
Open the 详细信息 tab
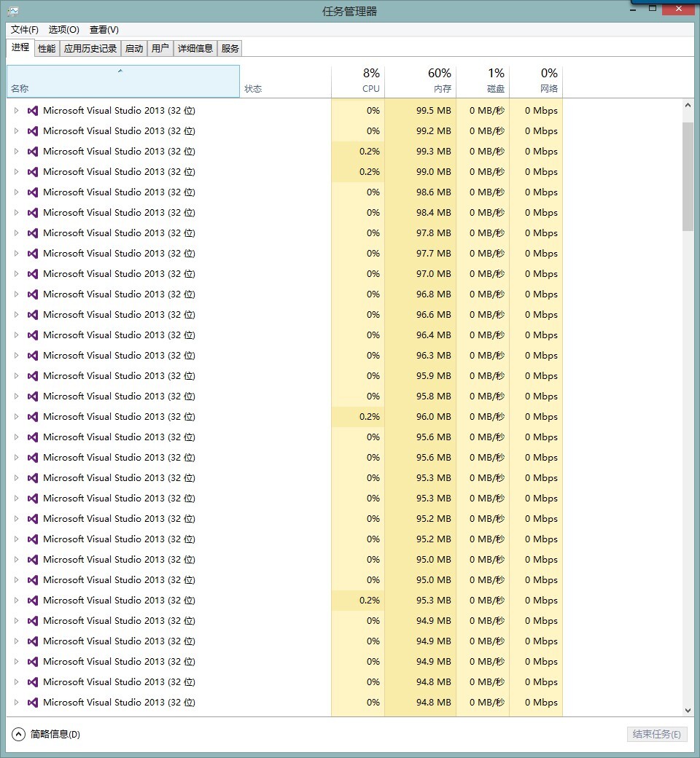pyautogui.click(x=195, y=48)
